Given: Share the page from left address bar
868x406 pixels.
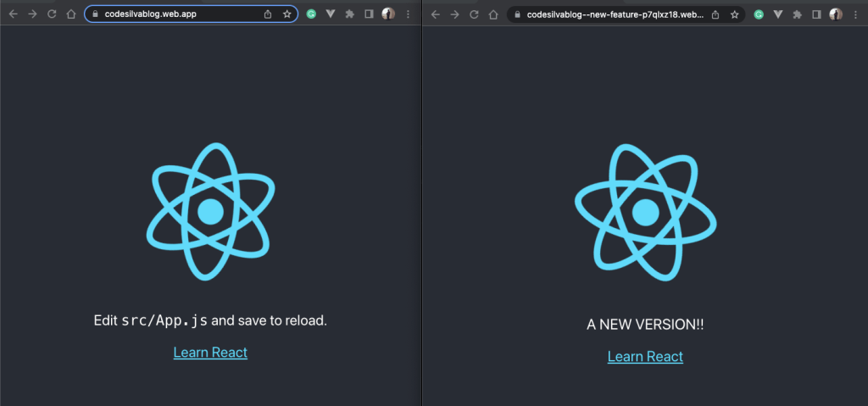Looking at the screenshot, I should point(268,14).
